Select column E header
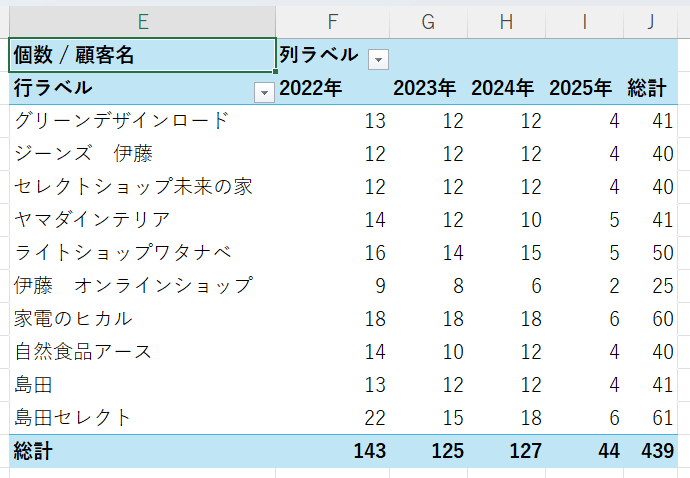690x478 pixels. point(142,21)
